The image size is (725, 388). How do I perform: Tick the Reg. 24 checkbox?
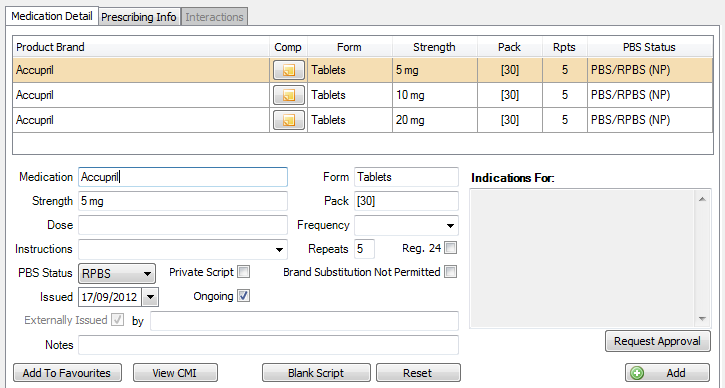450,248
